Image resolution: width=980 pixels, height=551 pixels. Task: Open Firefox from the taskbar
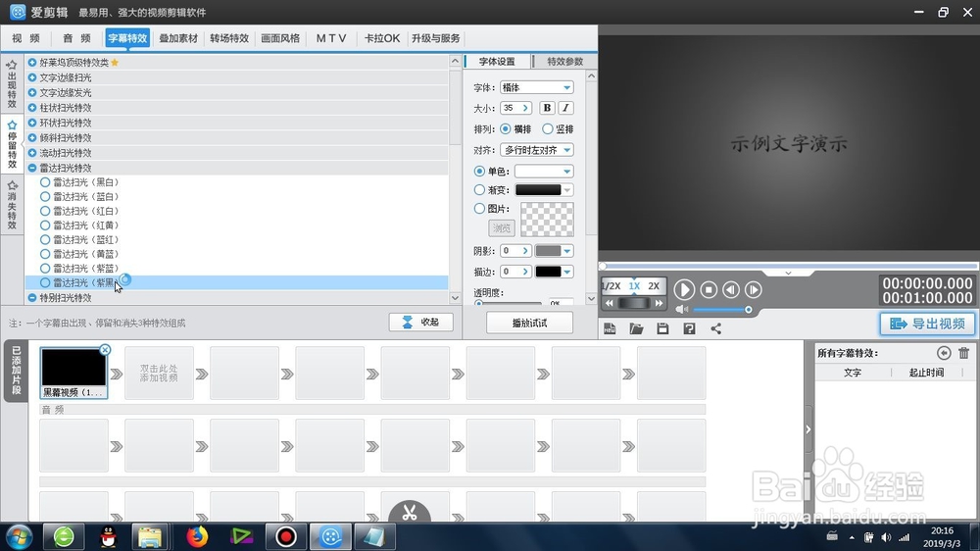(x=197, y=536)
